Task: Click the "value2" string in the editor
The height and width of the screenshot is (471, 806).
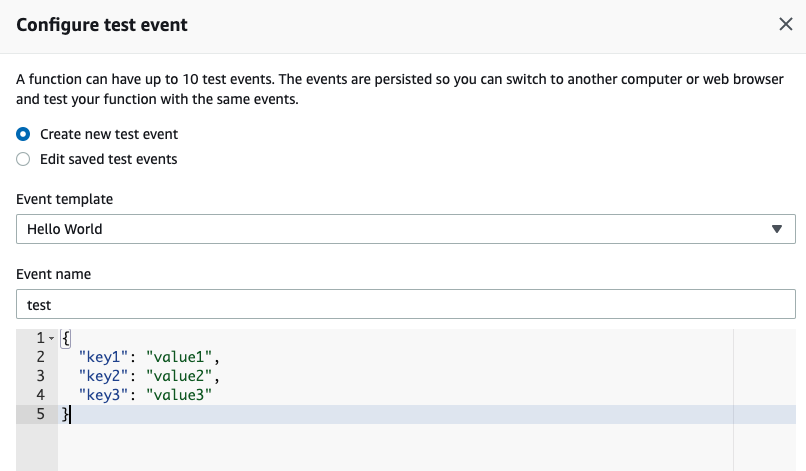Action: 179,376
